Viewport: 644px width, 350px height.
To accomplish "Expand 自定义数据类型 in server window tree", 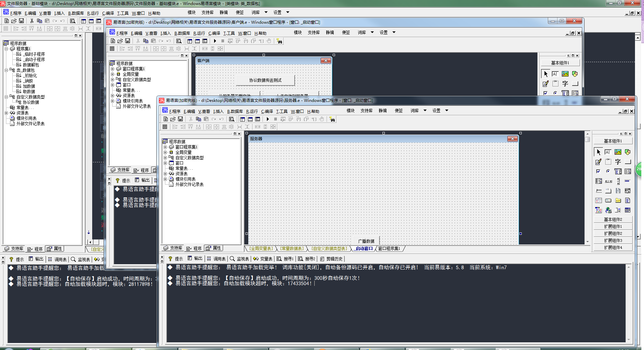I will coord(165,158).
